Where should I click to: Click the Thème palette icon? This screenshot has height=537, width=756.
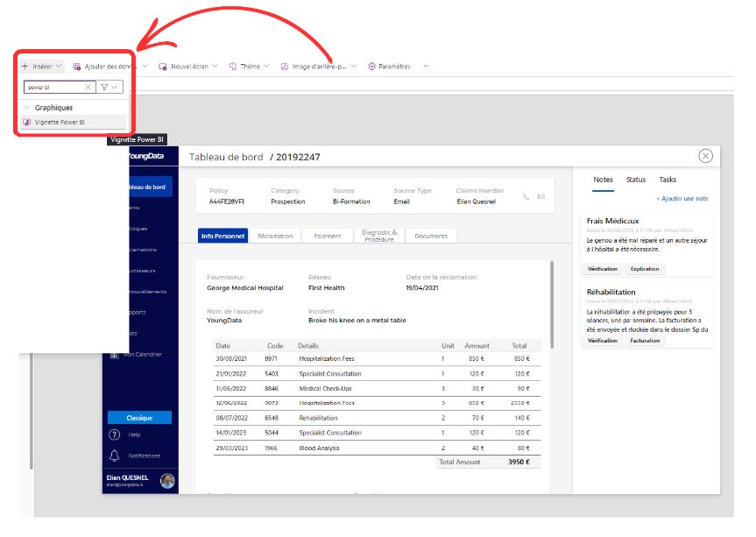(233, 66)
